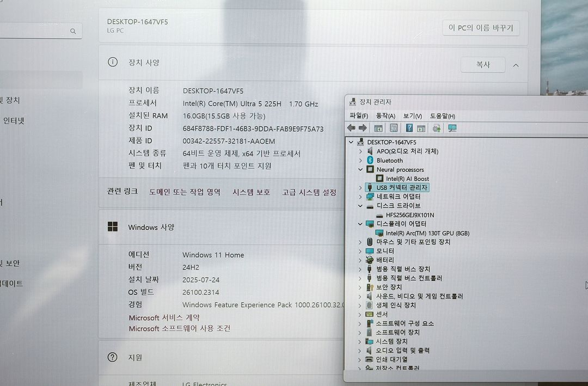The width and height of the screenshot is (588, 386).
Task: Open the Properties toolbar icon in Device Manager
Action: (x=393, y=128)
